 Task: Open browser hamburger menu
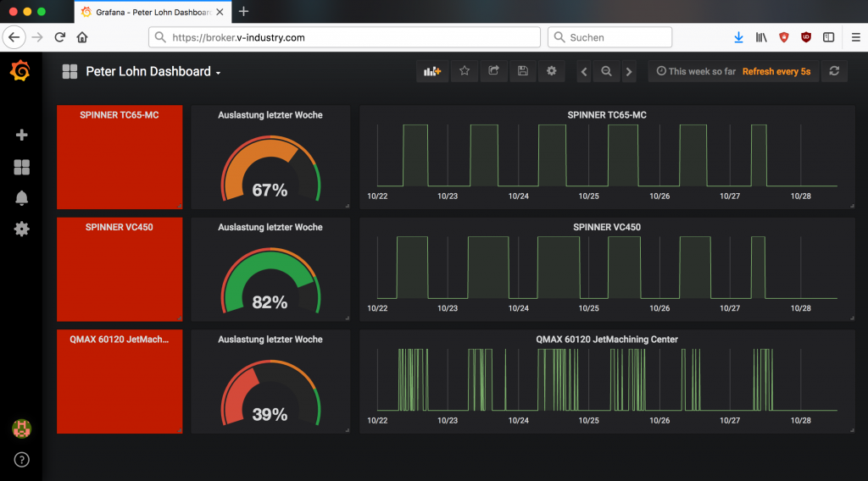pyautogui.click(x=855, y=37)
